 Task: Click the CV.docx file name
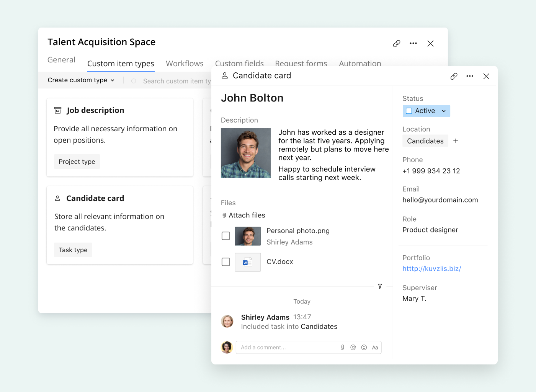click(280, 262)
